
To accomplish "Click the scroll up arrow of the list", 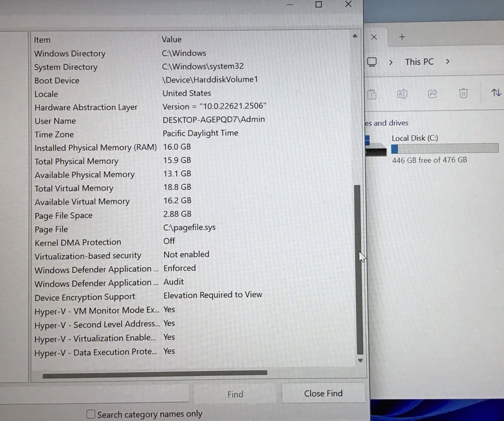I will tap(355, 36).
